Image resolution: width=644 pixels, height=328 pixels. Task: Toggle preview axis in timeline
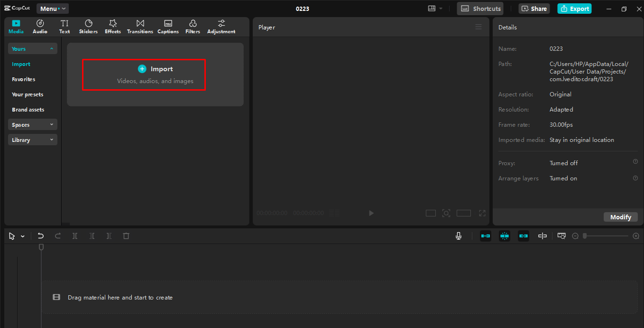[x=543, y=236]
